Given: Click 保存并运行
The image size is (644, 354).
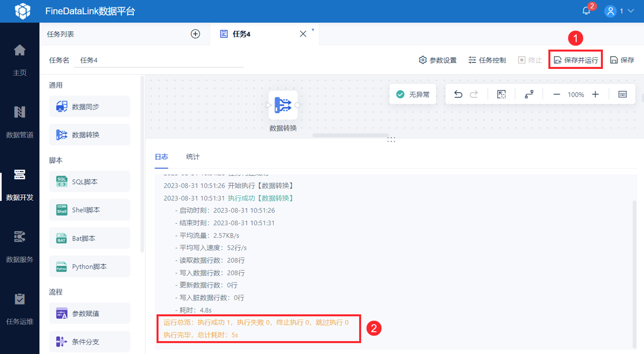Looking at the screenshot, I should 576,60.
